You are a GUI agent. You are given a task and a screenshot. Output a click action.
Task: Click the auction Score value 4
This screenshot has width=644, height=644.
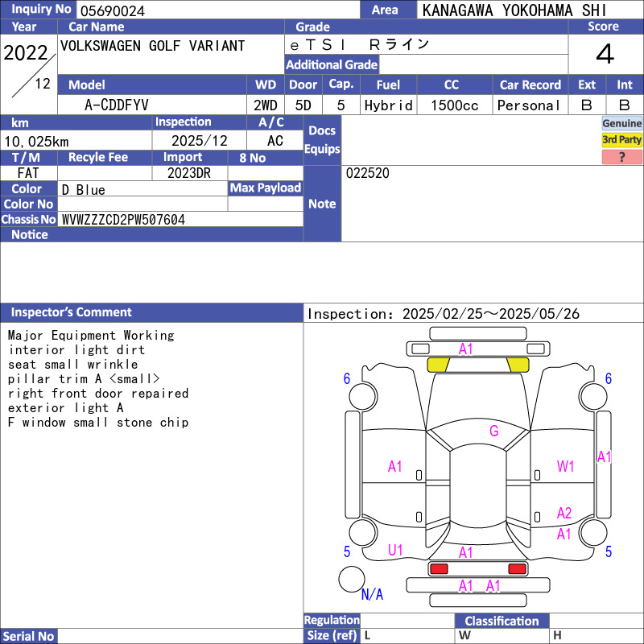point(605,55)
